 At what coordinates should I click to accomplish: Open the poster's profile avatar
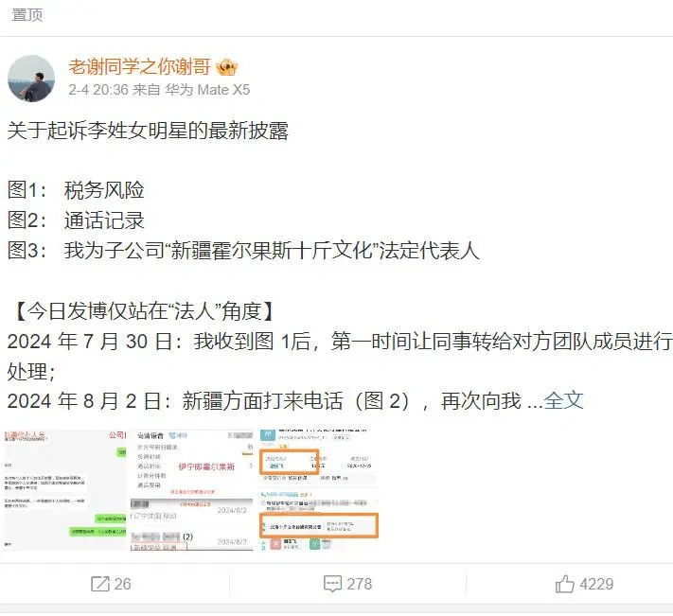[31, 79]
